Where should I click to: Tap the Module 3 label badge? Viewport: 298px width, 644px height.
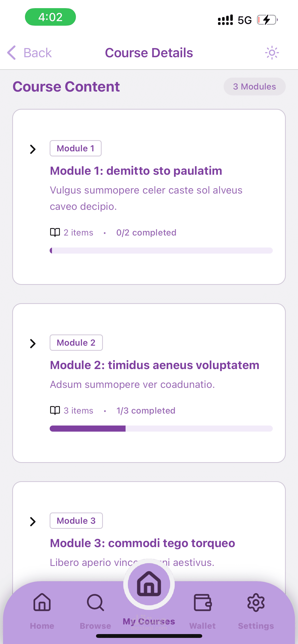[76, 521]
